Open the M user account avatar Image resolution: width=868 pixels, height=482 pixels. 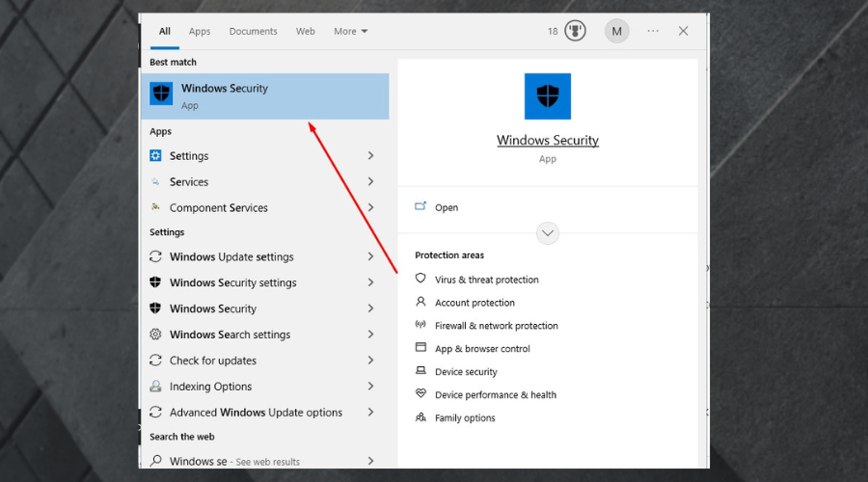pos(616,32)
